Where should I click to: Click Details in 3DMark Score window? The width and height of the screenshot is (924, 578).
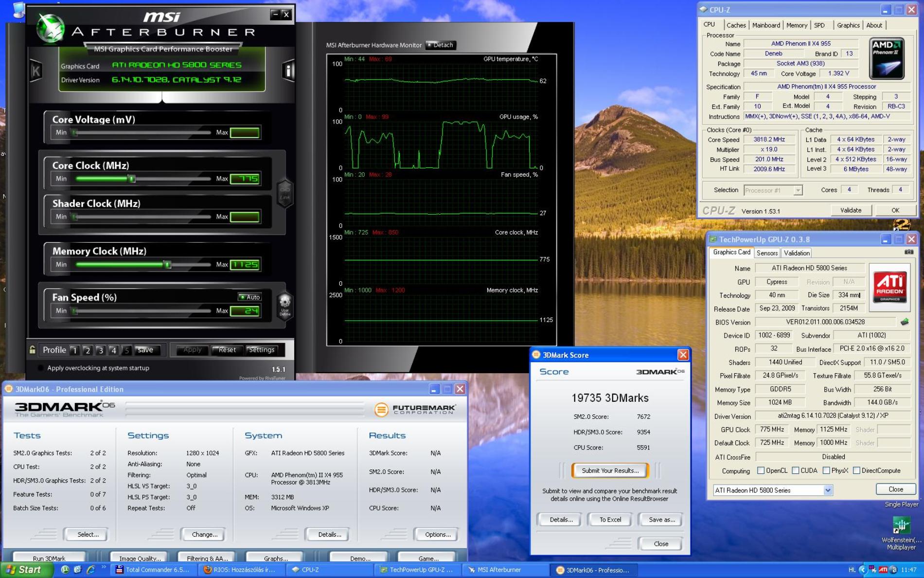561,520
